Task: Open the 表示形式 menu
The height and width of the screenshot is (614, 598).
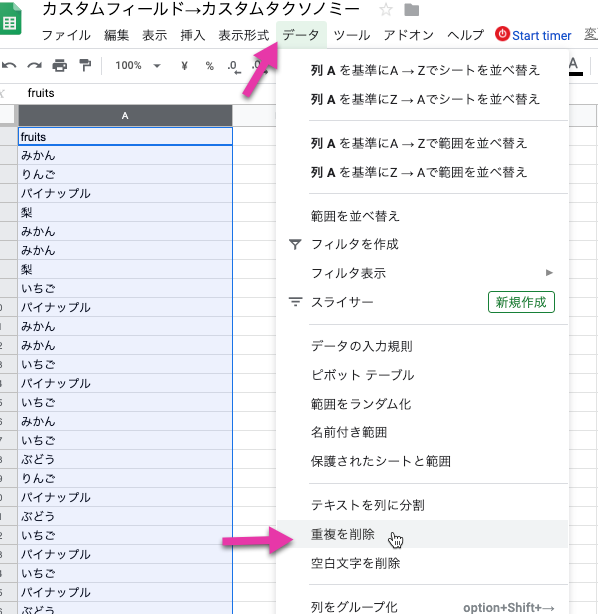Action: 244,35
